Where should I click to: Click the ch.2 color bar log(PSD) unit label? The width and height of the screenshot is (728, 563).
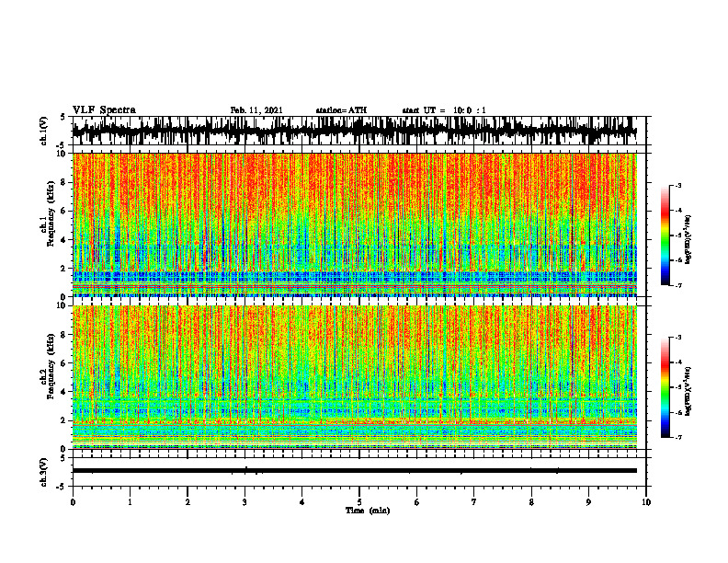coord(688,391)
